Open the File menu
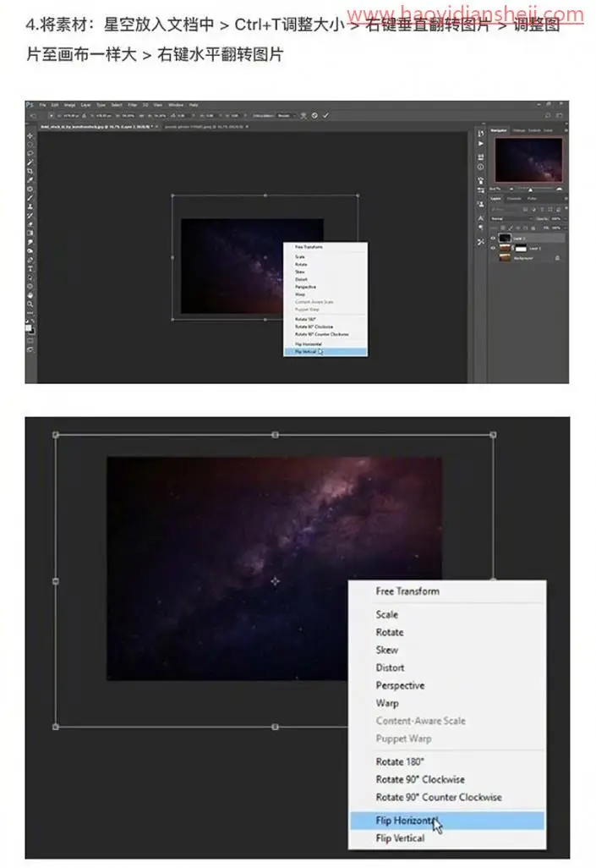Viewport: 596px width, 868px height. click(42, 105)
